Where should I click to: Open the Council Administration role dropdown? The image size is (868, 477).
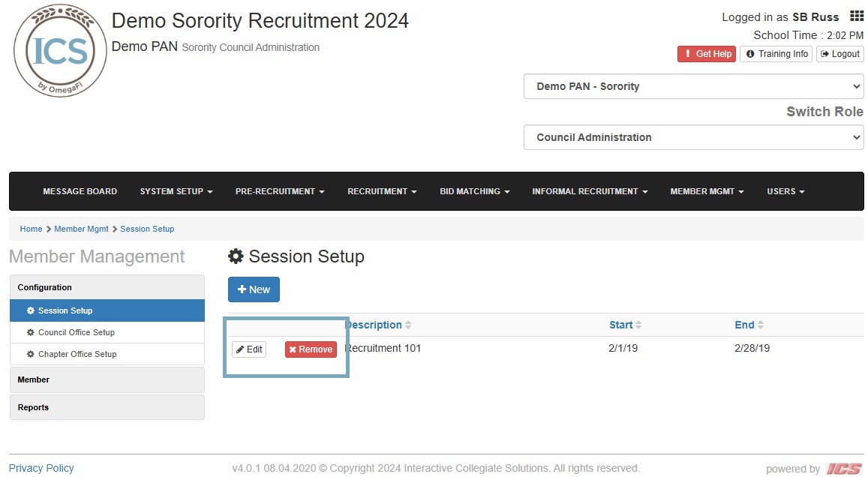tap(692, 137)
